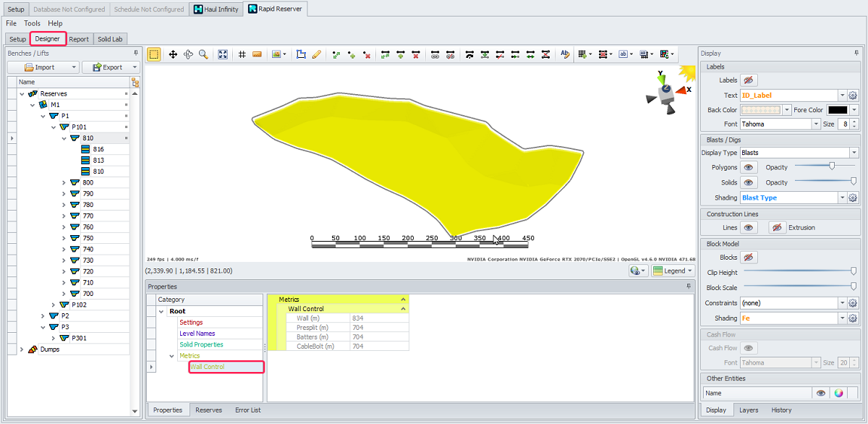Viewport: 868px width, 424px height.
Task: Toggle Labels visibility eye button
Action: (x=749, y=80)
